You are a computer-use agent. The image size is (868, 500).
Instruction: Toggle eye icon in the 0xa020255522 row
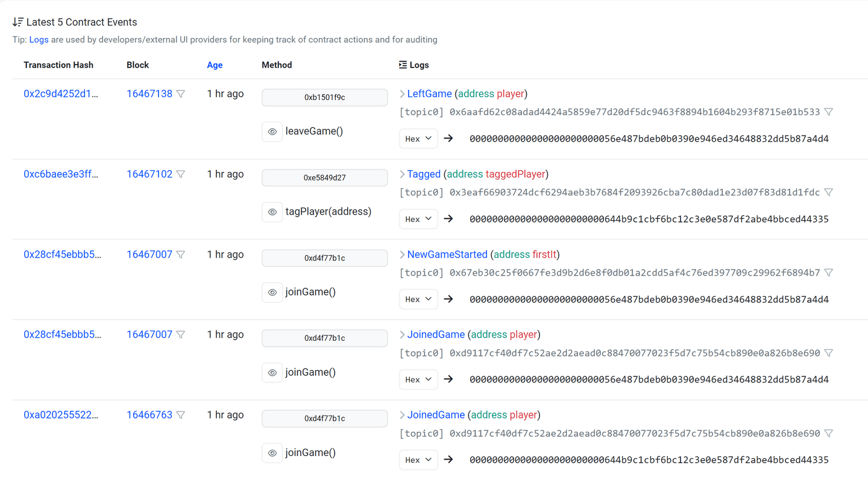click(272, 452)
